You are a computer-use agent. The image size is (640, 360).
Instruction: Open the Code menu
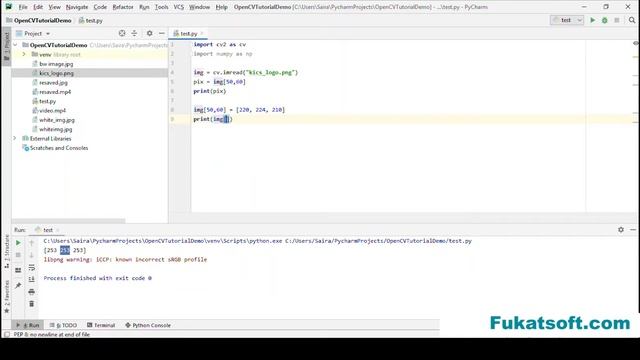100,7
